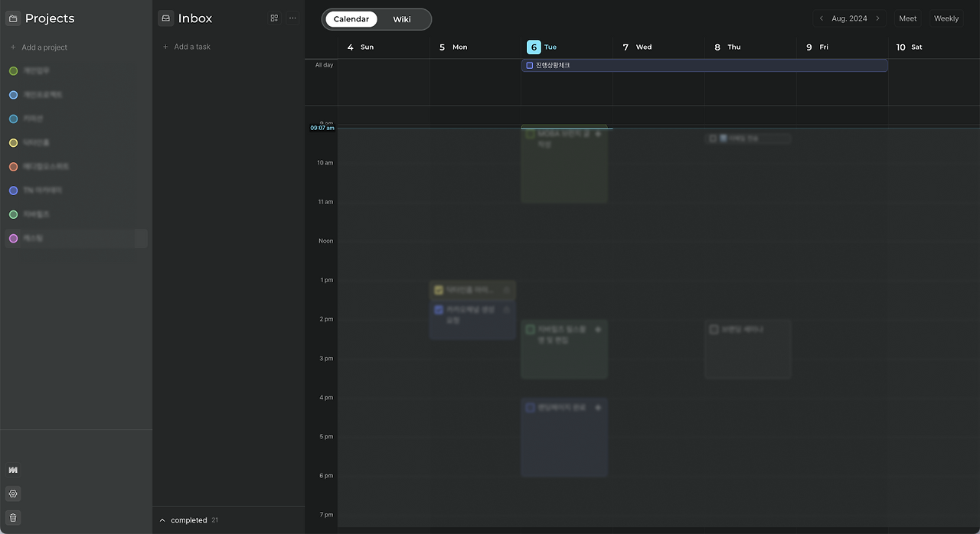The image size is (980, 534).
Task: Check the 진행상황체크 all-day task checkbox
Action: [529, 66]
